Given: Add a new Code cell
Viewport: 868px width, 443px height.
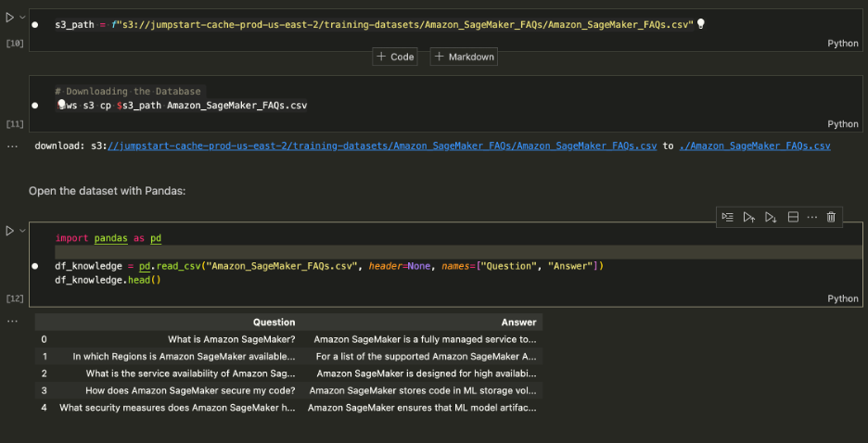Looking at the screenshot, I should click(395, 57).
